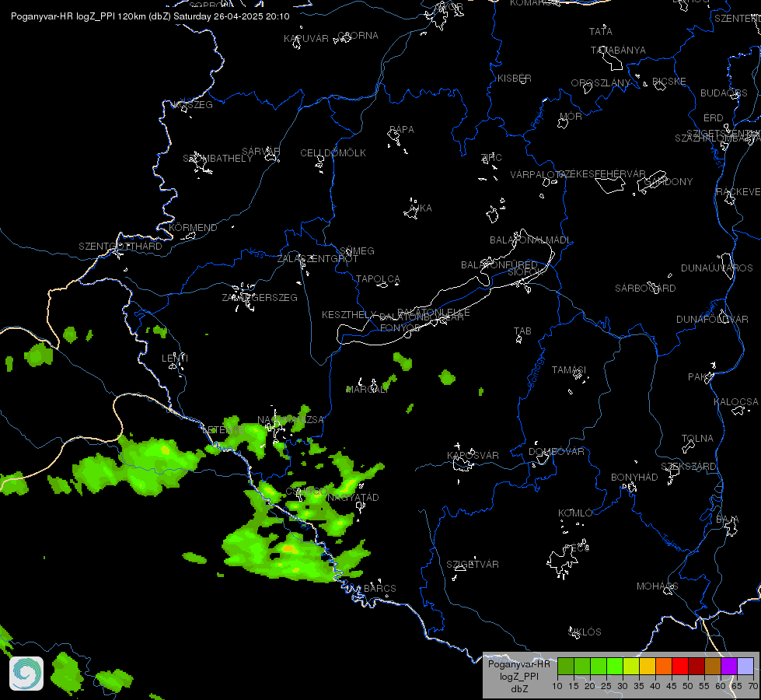Click the KÖRMEND town label

[193, 227]
